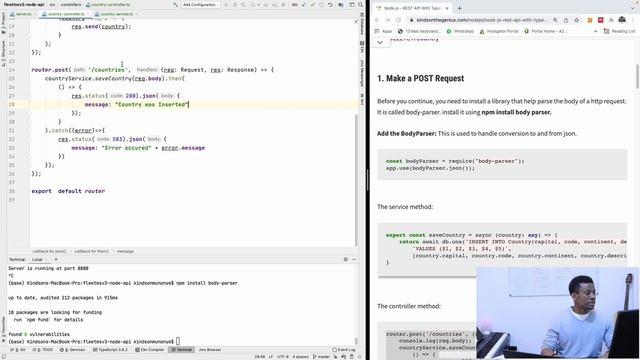The height and width of the screenshot is (360, 640).
Task: Open the Elm Compiler tool window
Action: point(149,350)
